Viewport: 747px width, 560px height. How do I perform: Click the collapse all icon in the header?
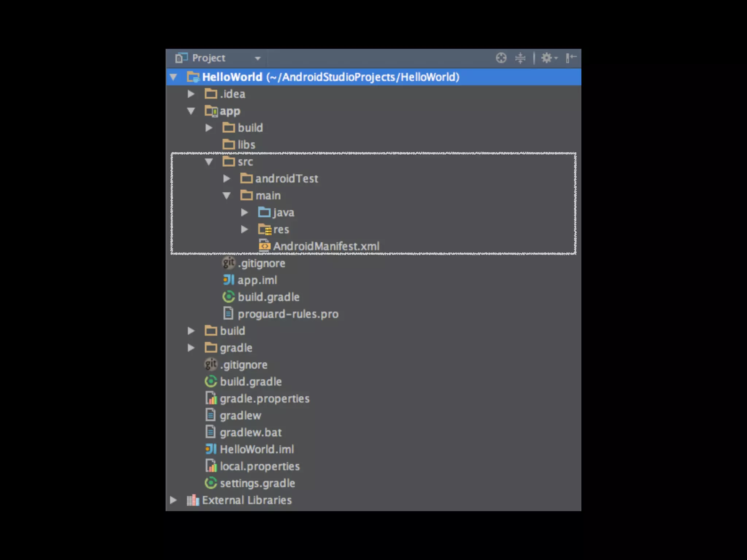click(x=520, y=58)
